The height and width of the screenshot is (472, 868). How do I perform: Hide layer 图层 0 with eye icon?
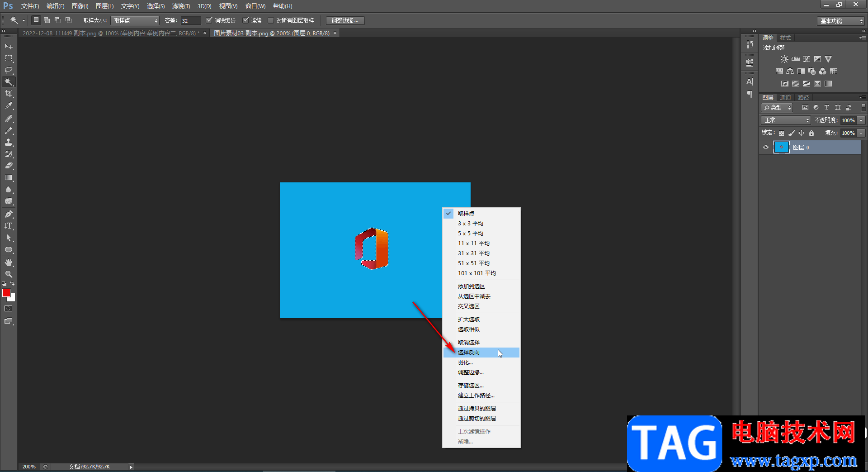click(766, 147)
